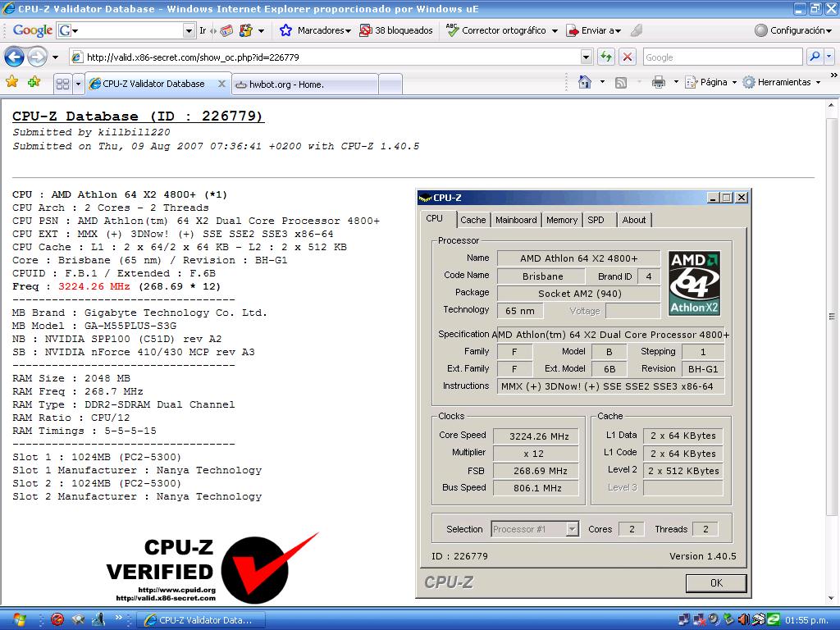Screen dimensions: 840x630
Task: Click the IE Google search box
Action: [723, 57]
